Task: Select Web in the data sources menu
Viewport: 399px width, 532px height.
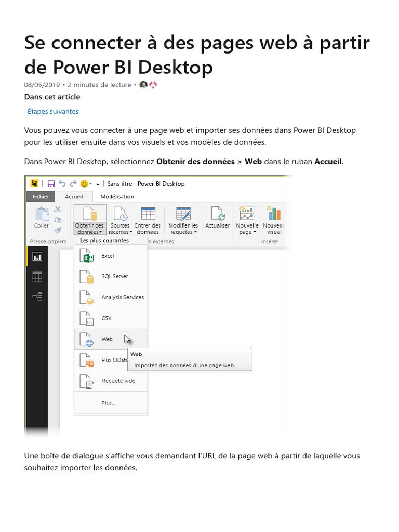Action: [111, 339]
